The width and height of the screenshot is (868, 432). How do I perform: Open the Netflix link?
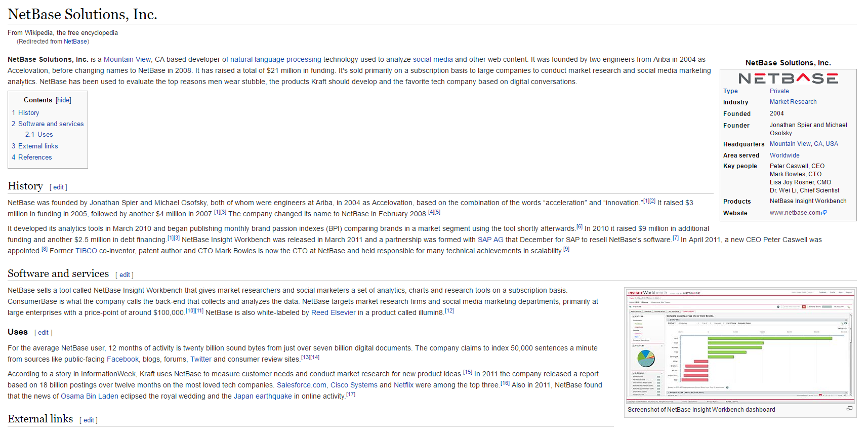(403, 385)
